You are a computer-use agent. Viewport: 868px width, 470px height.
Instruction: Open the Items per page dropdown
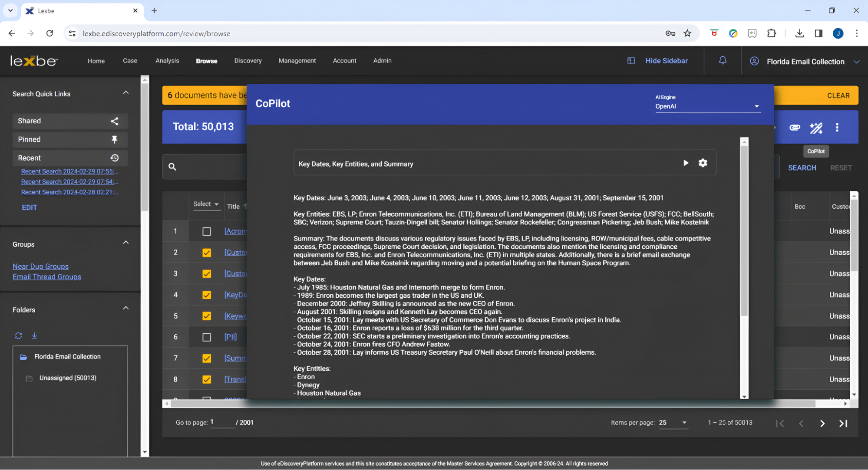coord(673,423)
